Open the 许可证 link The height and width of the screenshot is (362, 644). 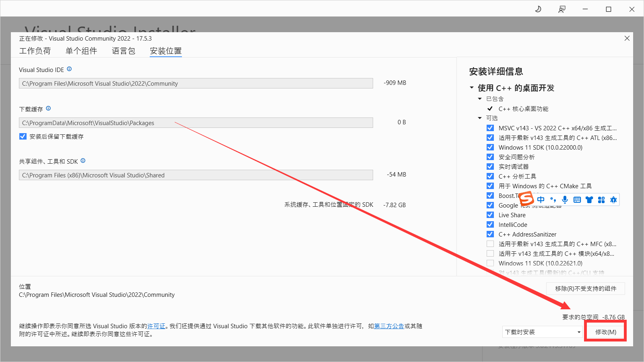point(156,326)
